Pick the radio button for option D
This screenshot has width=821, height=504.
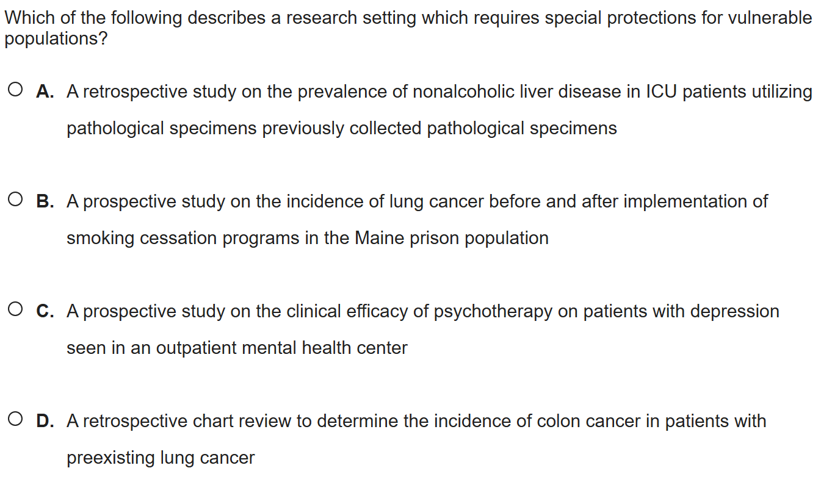point(16,420)
